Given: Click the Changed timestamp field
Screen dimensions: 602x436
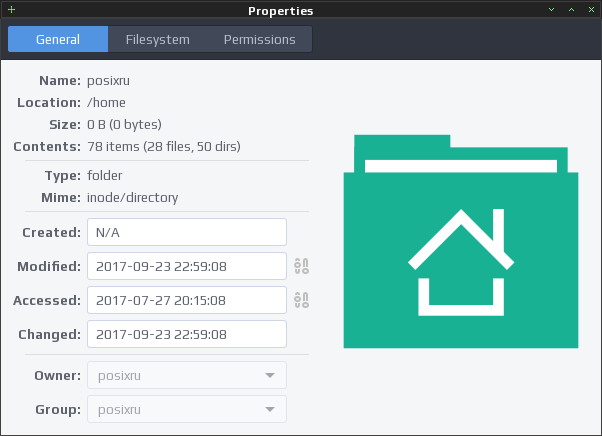Looking at the screenshot, I should point(187,334).
